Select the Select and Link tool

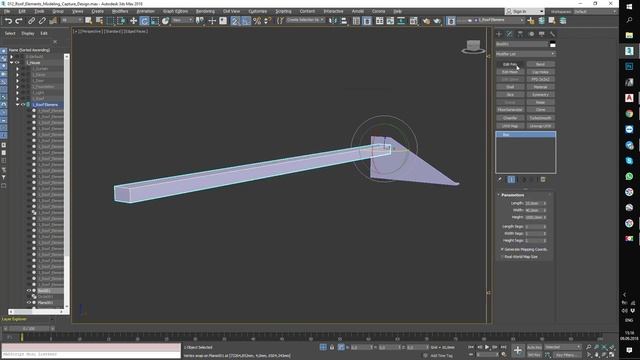pos(31,20)
